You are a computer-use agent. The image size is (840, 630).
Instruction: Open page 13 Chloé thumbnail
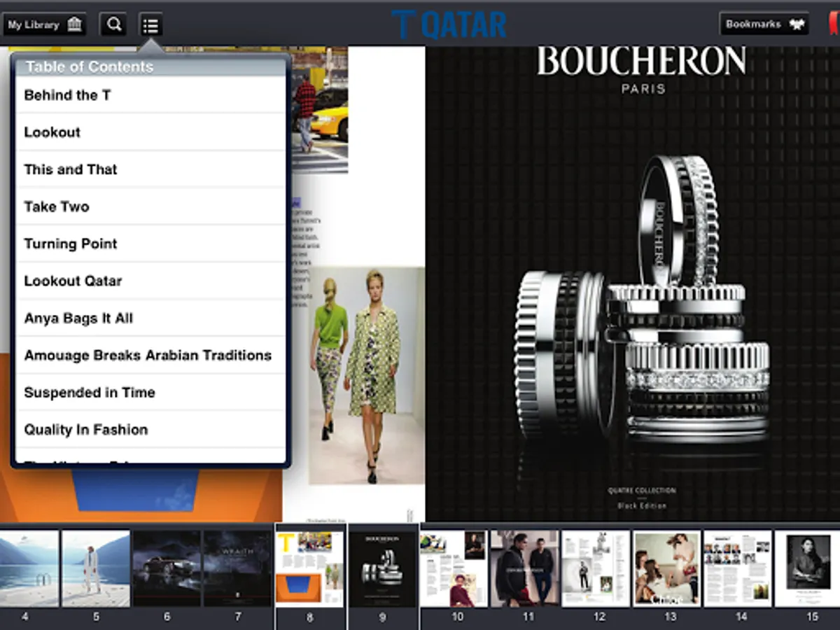[x=667, y=568]
